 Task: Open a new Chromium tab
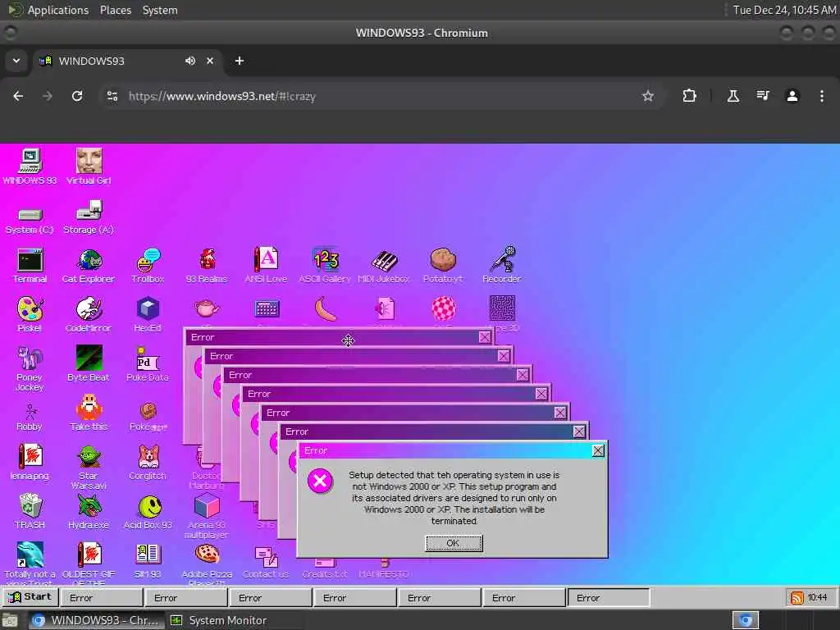pos(240,61)
